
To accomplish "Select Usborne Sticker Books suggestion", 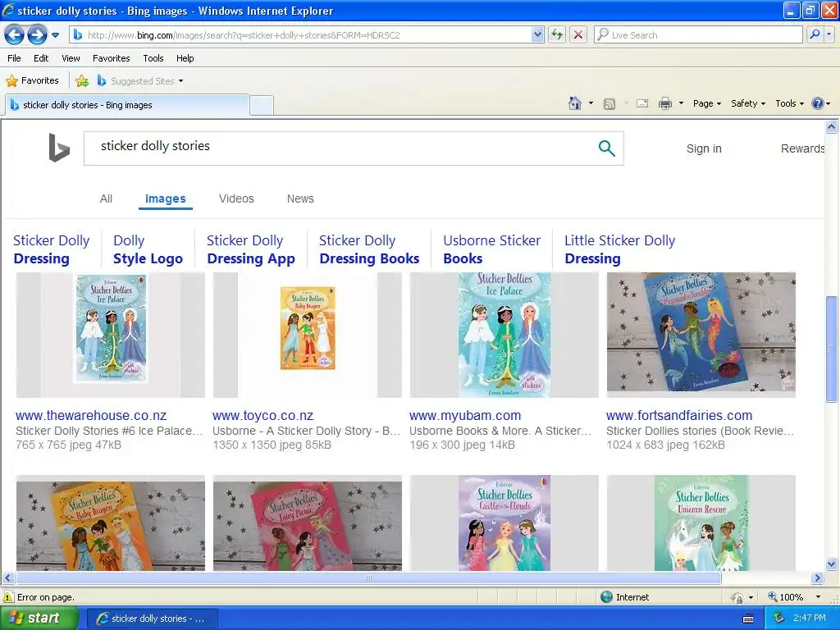I will (492, 249).
